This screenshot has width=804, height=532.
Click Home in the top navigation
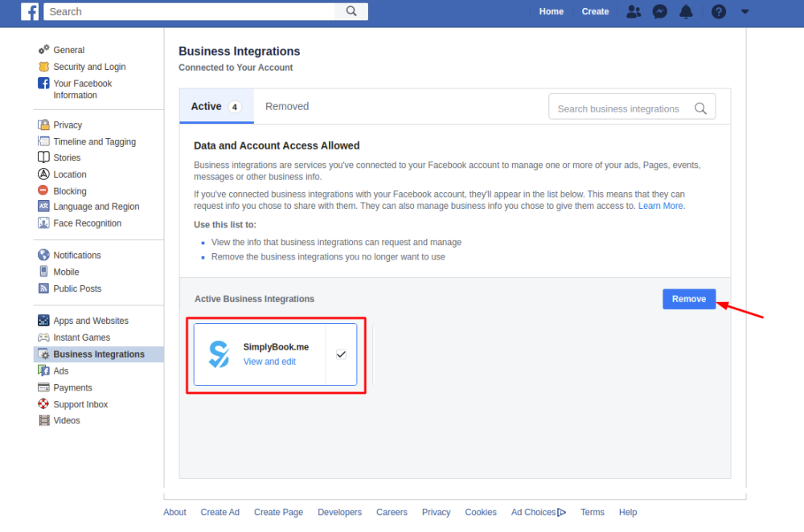[551, 11]
